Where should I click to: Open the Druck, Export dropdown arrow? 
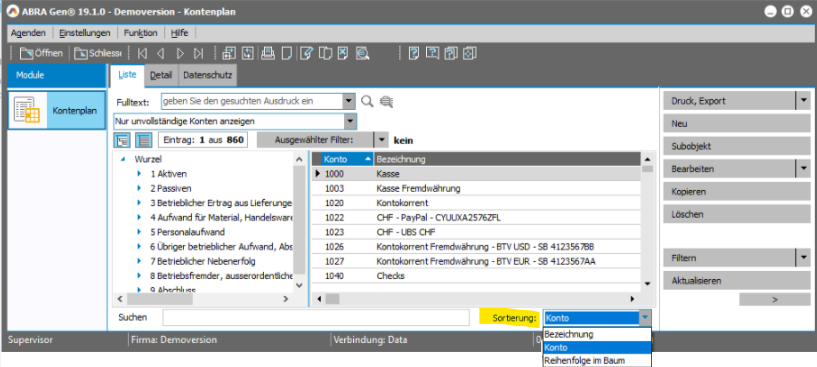pos(803,101)
